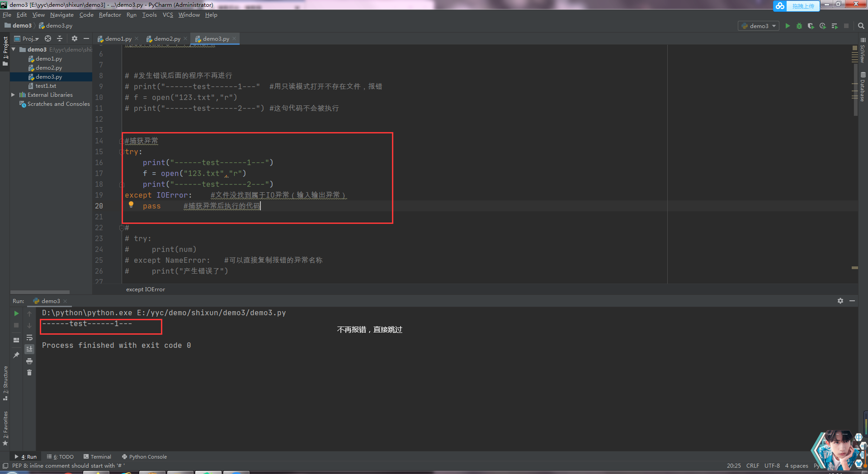Profile demo3 from the main toolbar
868x474 pixels.
coord(823,26)
